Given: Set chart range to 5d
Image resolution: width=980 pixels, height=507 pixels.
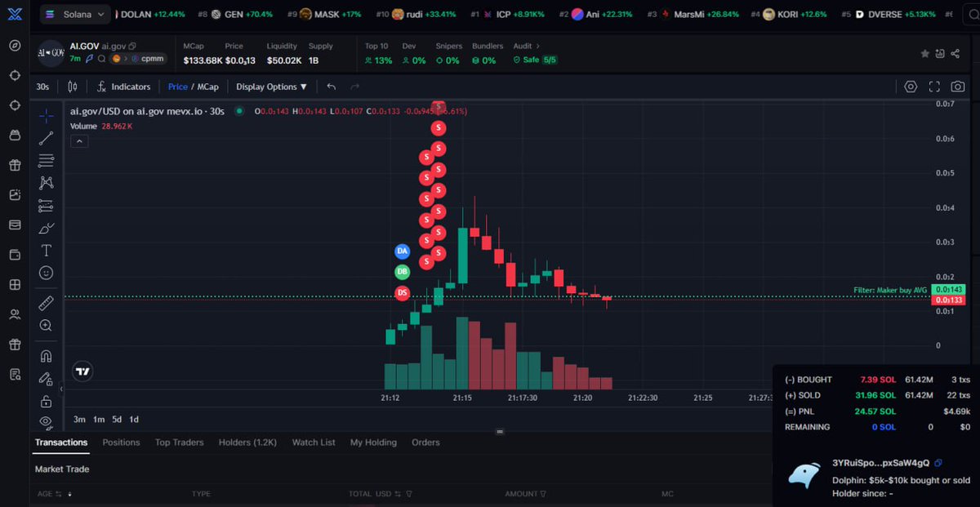Looking at the screenshot, I should (x=117, y=420).
